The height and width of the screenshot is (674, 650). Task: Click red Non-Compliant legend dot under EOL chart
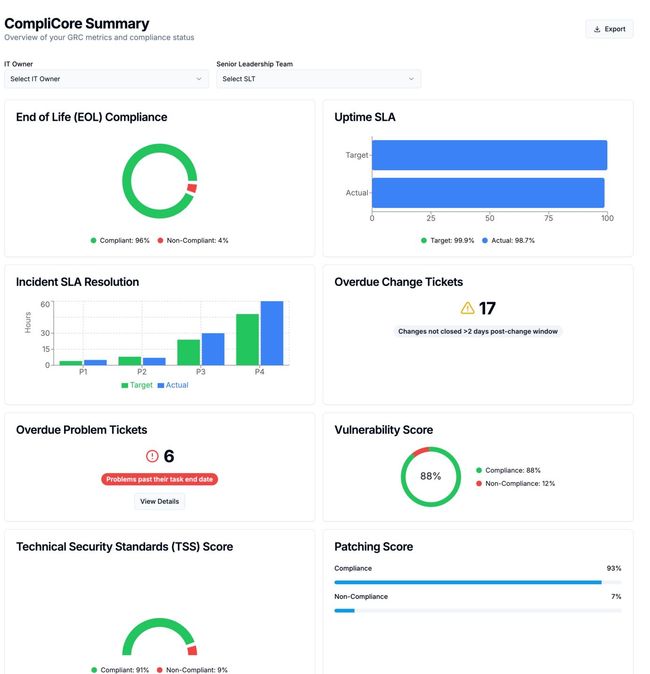tap(160, 241)
